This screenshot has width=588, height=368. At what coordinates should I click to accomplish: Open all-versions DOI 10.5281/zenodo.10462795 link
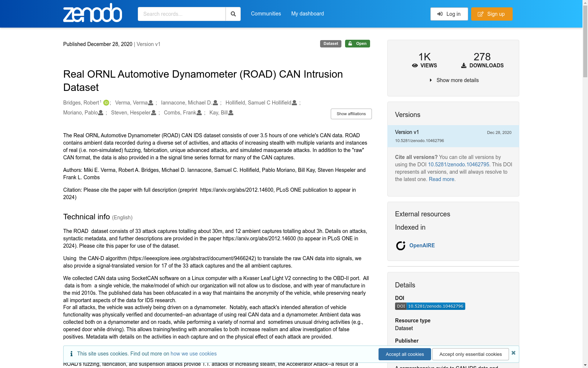pos(459,164)
